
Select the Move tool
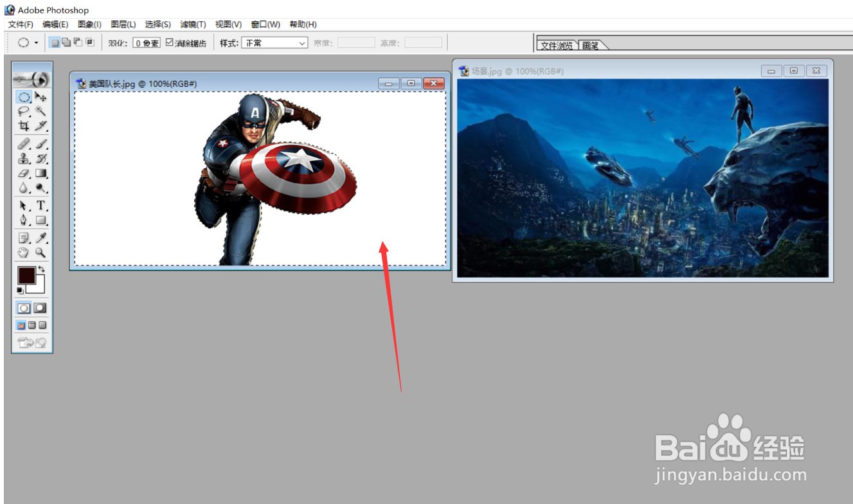coord(40,97)
